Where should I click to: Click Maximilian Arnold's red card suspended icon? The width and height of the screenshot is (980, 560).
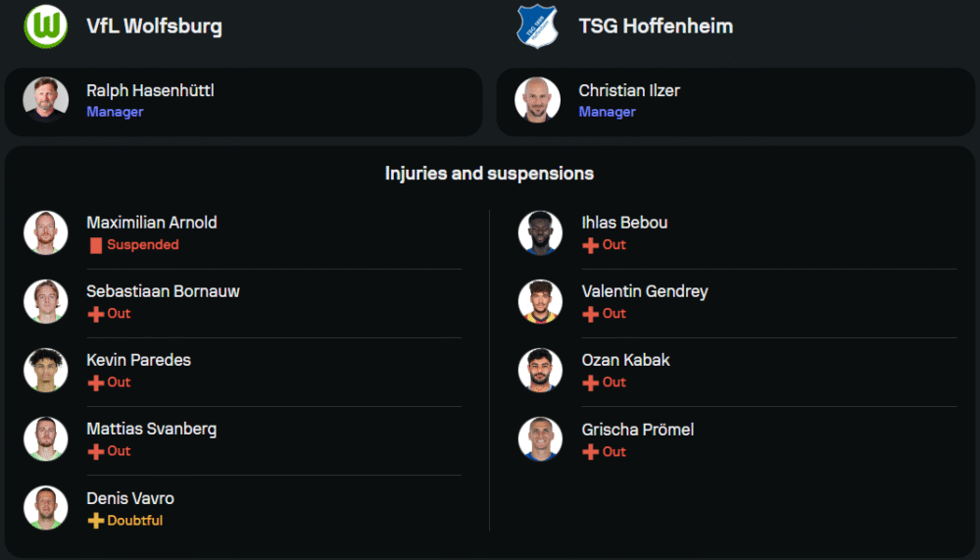click(x=96, y=245)
